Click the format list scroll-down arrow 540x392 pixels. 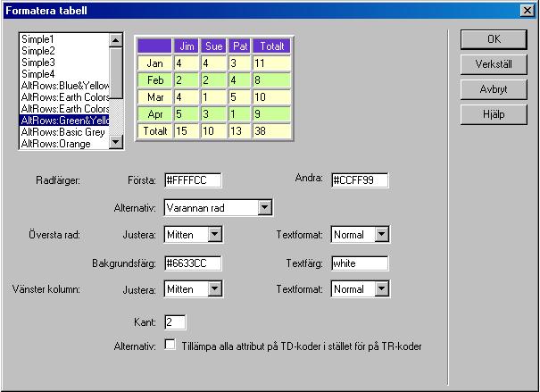tap(116, 142)
